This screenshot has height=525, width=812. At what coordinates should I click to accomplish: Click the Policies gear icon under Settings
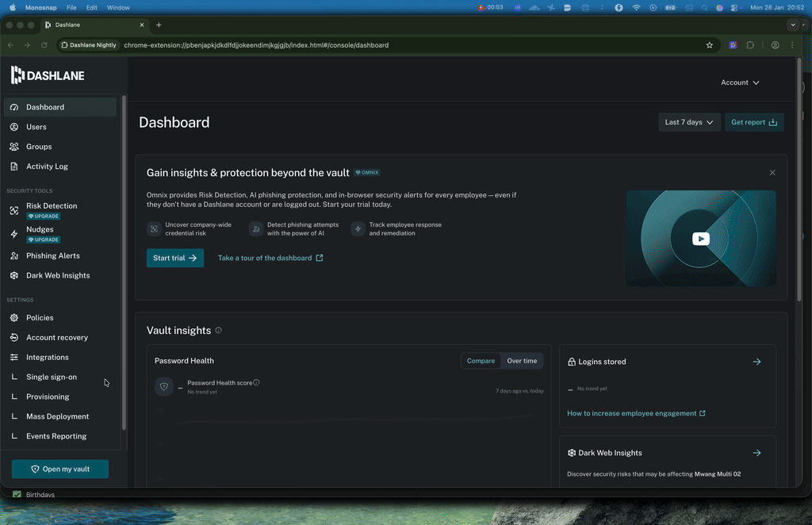pyautogui.click(x=15, y=317)
